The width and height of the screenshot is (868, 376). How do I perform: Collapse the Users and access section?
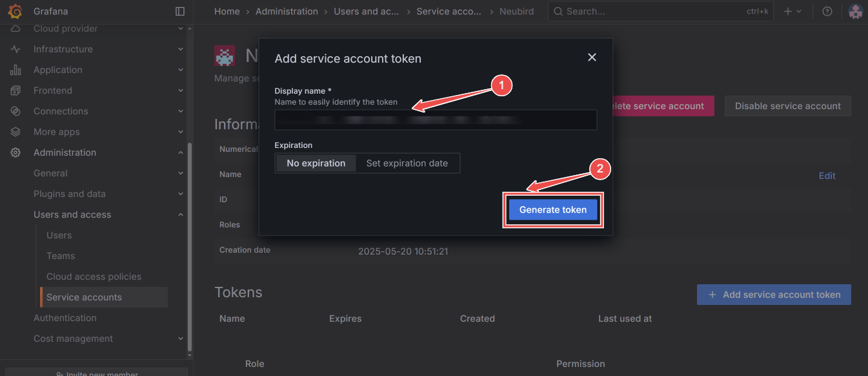(180, 214)
